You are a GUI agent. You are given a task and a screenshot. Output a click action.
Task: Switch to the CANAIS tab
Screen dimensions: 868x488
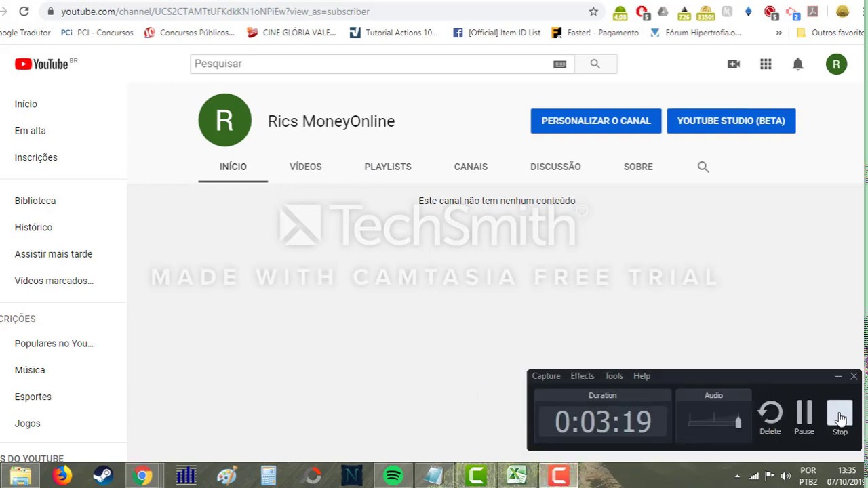point(471,167)
